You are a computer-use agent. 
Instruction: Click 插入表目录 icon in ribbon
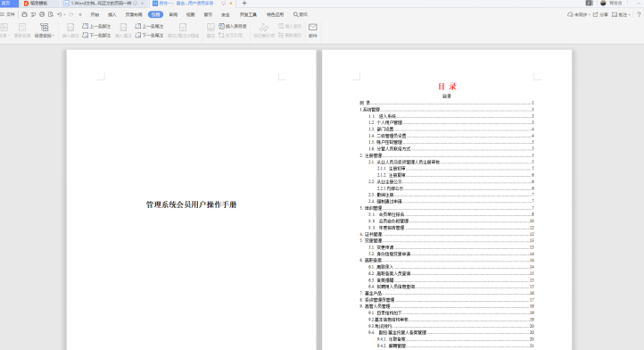(x=221, y=26)
